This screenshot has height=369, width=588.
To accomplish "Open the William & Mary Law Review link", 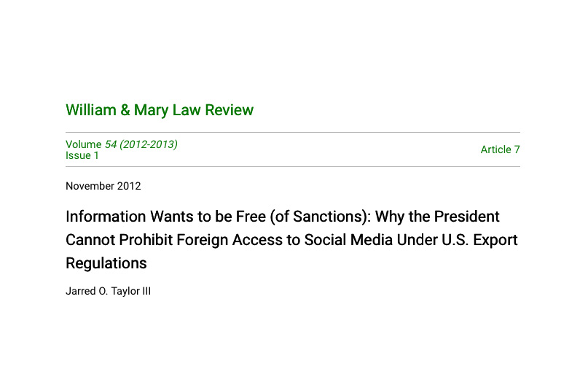I will [160, 110].
